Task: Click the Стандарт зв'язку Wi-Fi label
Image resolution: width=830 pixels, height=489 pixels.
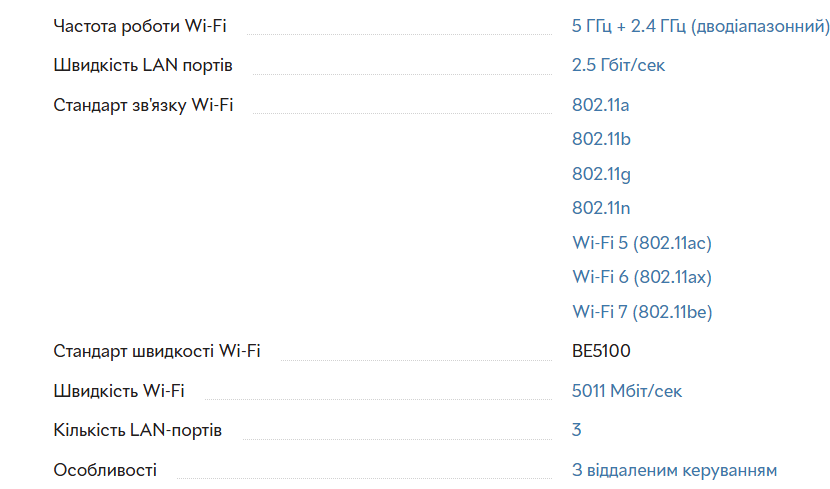Action: (143, 105)
